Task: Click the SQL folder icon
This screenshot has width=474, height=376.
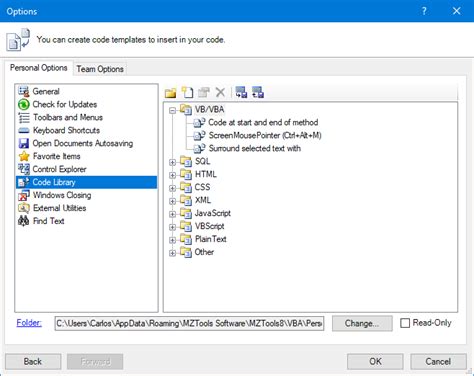Action: 186,161
